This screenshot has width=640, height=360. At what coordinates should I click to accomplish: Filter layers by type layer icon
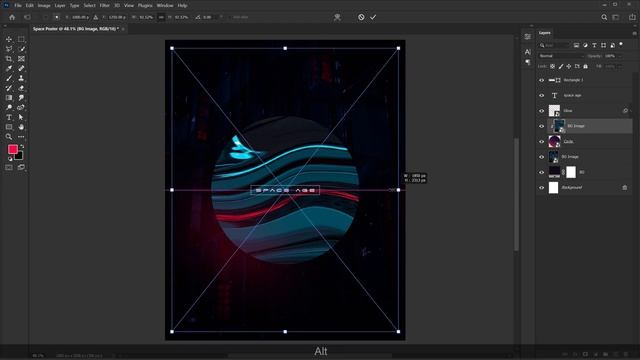pyautogui.click(x=594, y=45)
